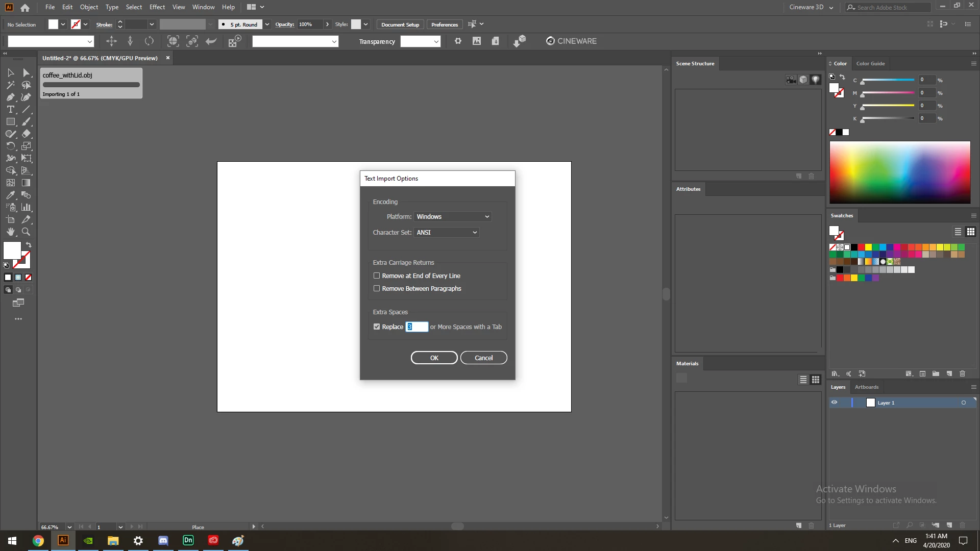This screenshot has height=551, width=980.
Task: Select the Hand tool
Action: 10,232
